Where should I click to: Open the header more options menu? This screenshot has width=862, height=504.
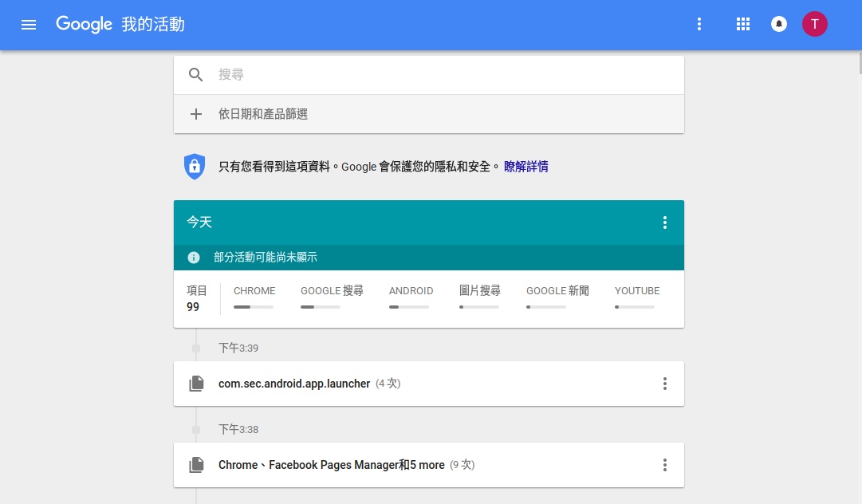tap(699, 25)
